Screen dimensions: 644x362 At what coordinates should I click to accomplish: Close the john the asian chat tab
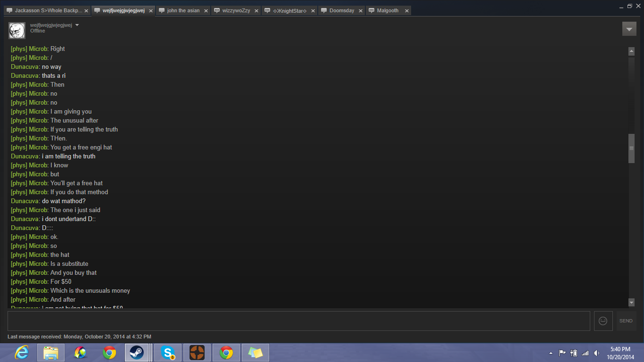pyautogui.click(x=205, y=11)
